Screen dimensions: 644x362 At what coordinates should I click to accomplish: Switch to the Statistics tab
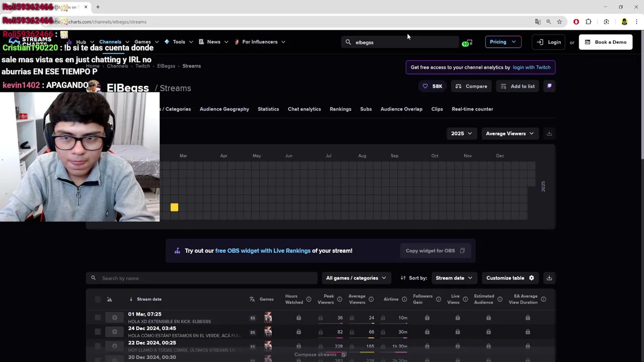[x=268, y=109]
